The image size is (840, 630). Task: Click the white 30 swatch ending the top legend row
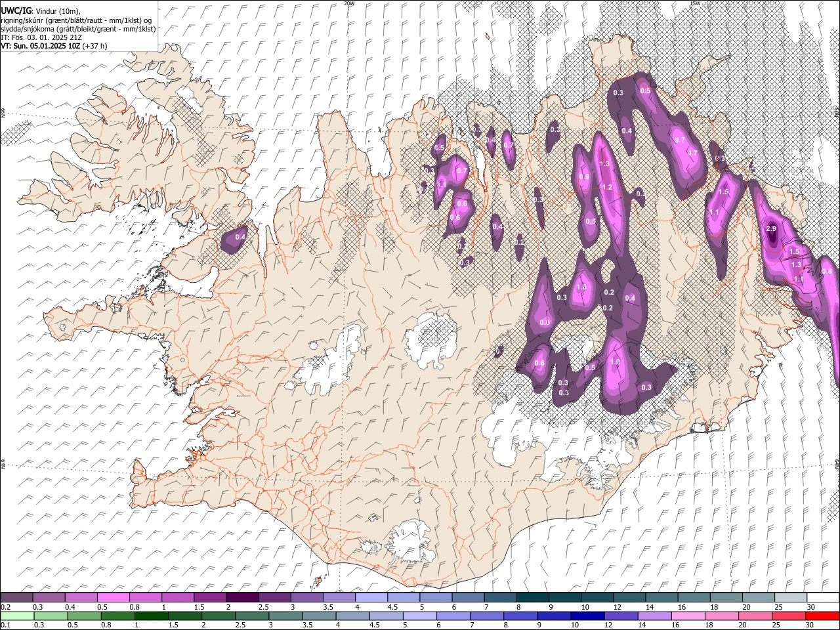point(823,598)
